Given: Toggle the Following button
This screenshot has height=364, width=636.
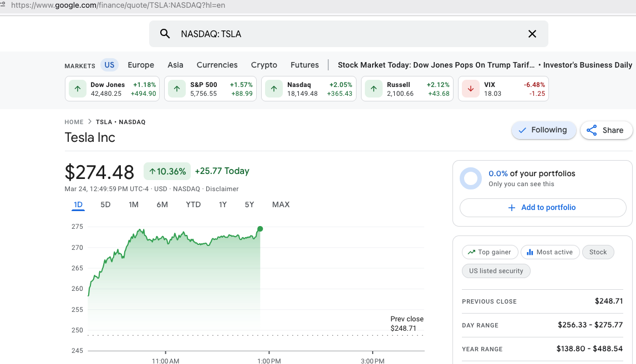Looking at the screenshot, I should 543,130.
